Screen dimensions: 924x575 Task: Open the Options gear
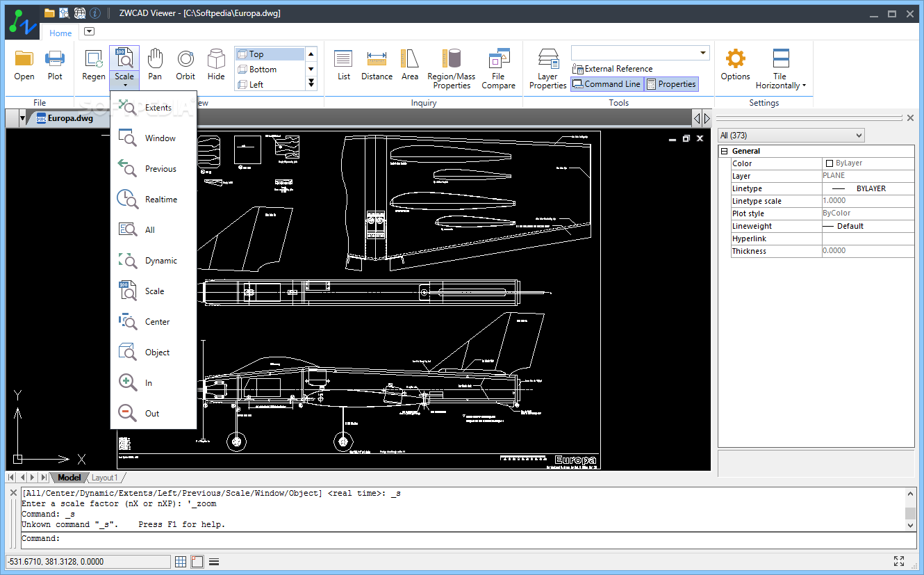pyautogui.click(x=735, y=65)
